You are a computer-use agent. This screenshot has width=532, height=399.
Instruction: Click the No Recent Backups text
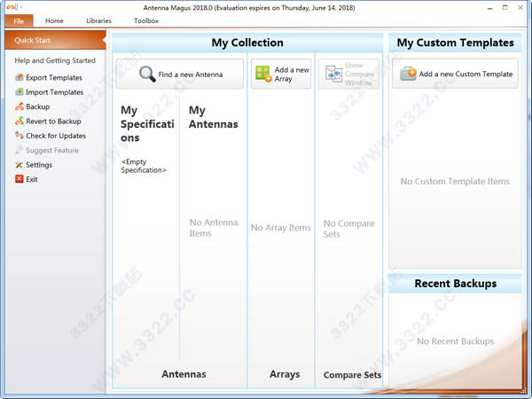(x=456, y=341)
